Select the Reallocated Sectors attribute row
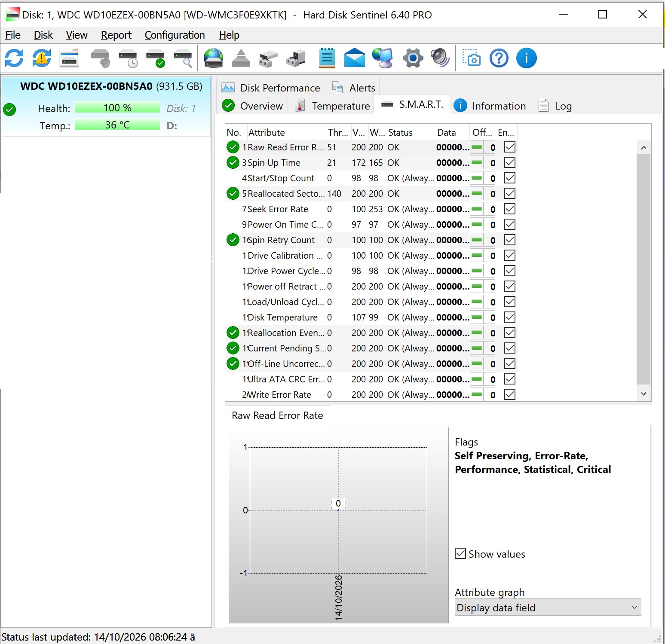665x644 pixels. click(x=371, y=193)
